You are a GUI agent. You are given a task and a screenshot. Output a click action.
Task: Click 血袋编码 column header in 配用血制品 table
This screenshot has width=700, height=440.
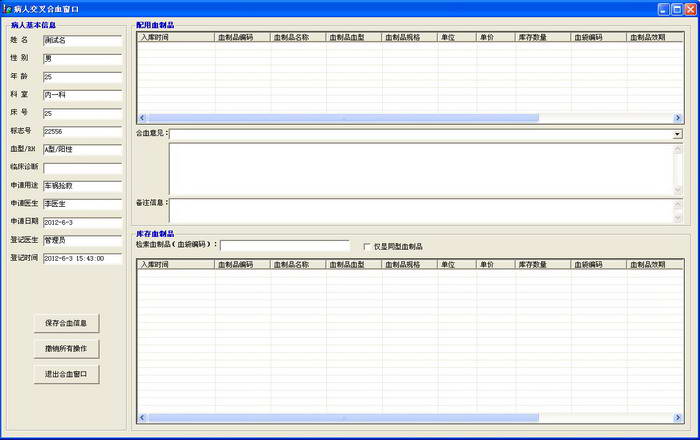(599, 37)
